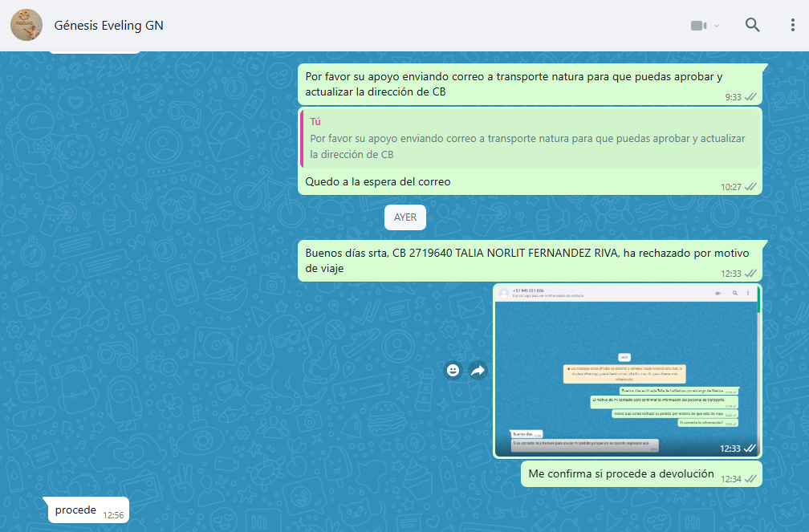
Task: Forward the screenshot image message
Action: pos(478,370)
